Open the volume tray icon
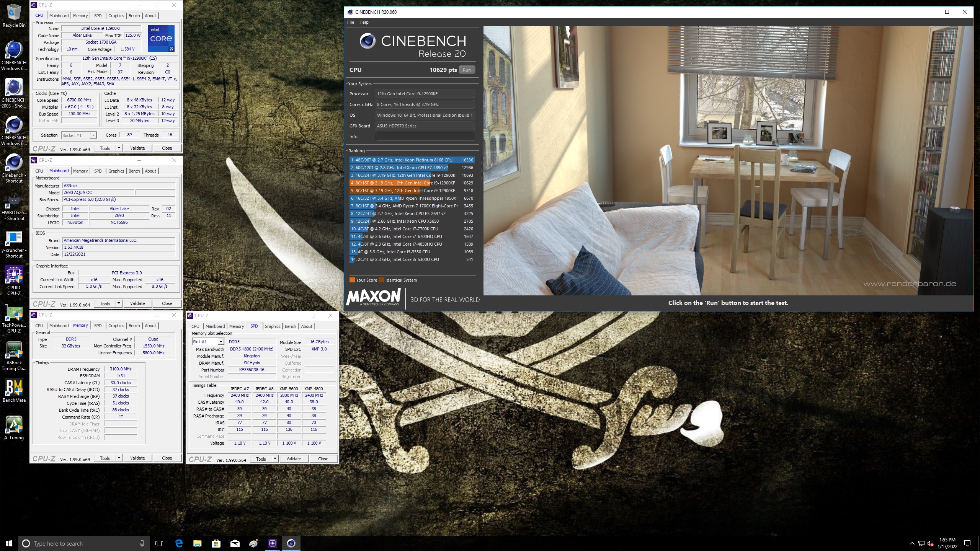This screenshot has width=980, height=551. [x=930, y=543]
